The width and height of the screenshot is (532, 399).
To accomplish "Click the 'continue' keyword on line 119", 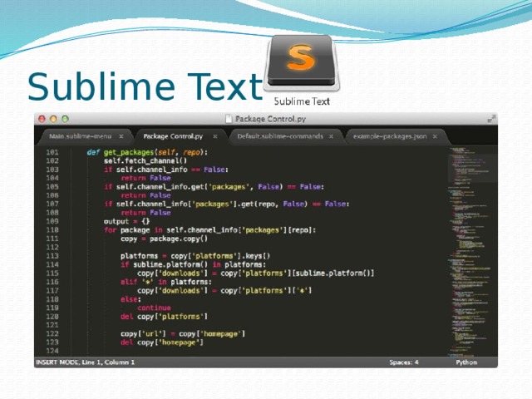I will tap(154, 308).
